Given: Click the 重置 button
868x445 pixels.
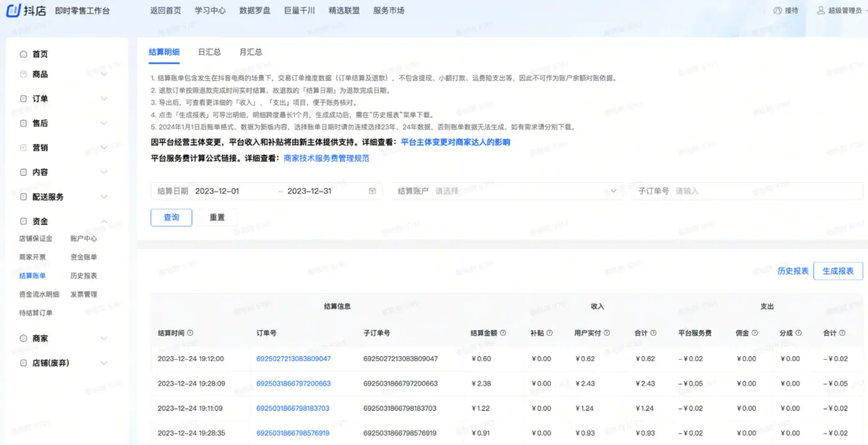Looking at the screenshot, I should pyautogui.click(x=217, y=217).
